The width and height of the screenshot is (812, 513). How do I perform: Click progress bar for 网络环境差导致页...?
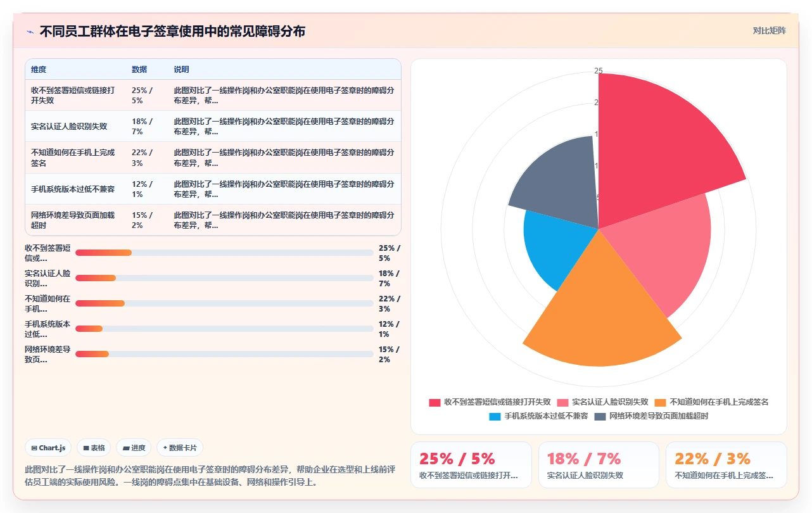(224, 354)
